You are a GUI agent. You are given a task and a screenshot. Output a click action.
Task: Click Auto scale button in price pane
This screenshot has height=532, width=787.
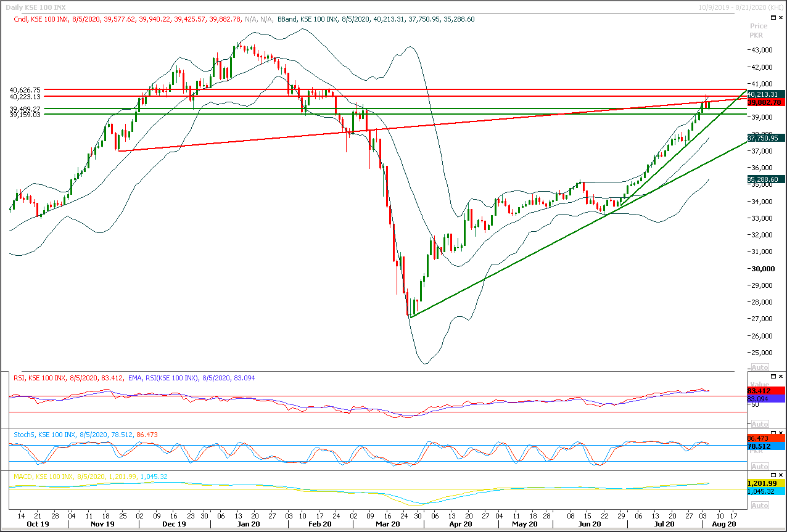point(760,367)
